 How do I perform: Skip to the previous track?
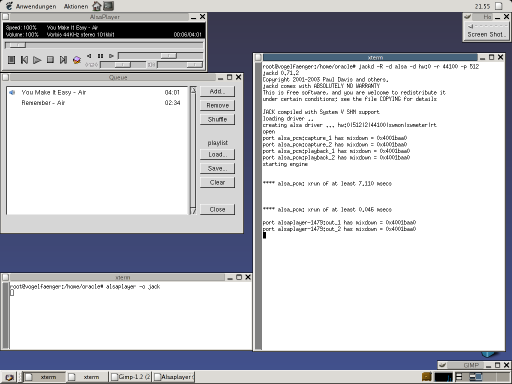(24, 60)
